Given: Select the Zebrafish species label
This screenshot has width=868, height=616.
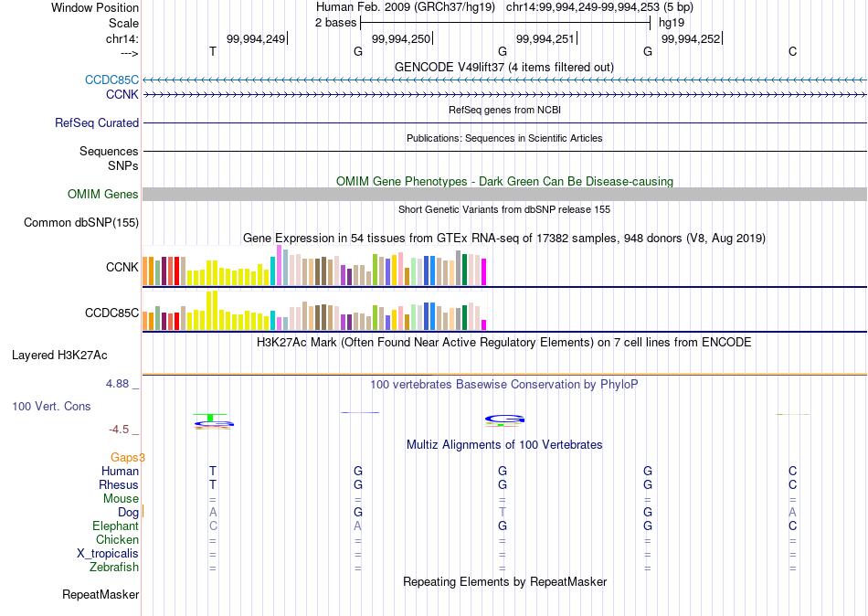Looking at the screenshot, I should click(114, 567).
